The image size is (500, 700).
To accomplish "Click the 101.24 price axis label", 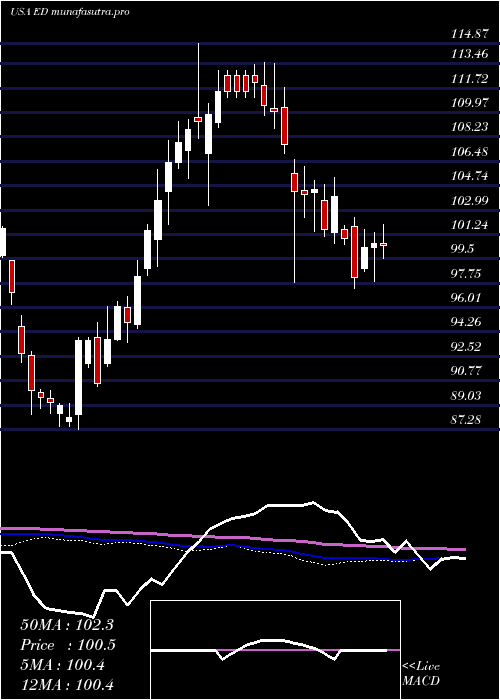I will coord(469,225).
